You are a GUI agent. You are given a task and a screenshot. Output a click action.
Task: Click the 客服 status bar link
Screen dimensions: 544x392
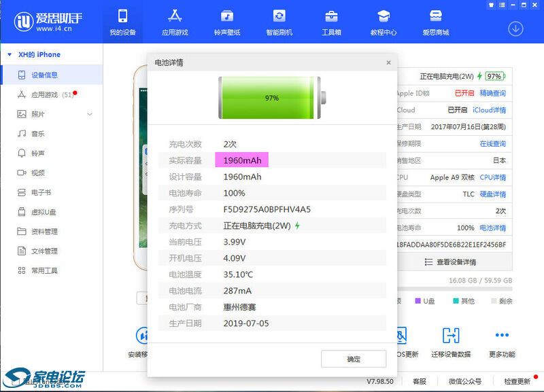point(420,381)
